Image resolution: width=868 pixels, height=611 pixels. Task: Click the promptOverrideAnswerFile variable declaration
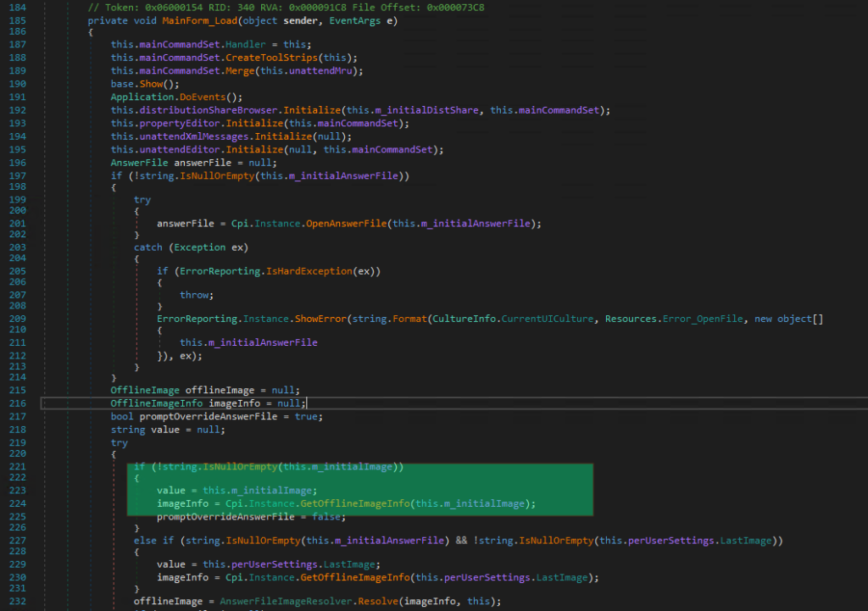(209, 417)
